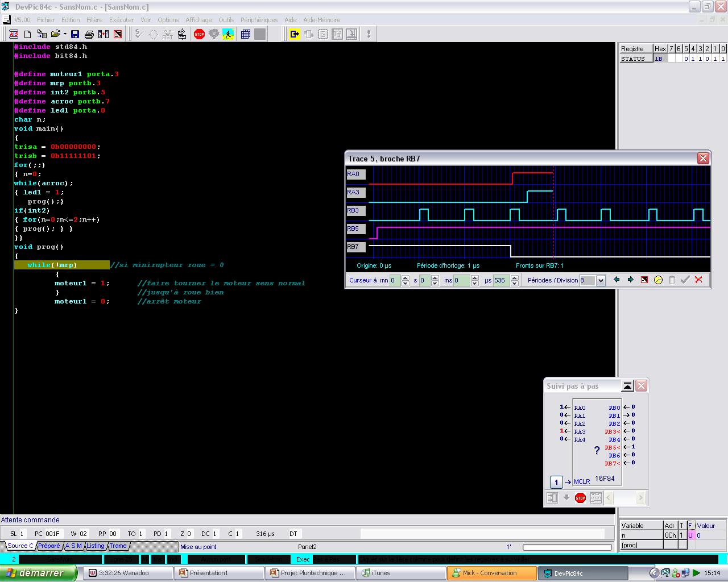The image size is (728, 582).
Task: Click the red STOP icon in main toolbar
Action: click(199, 34)
